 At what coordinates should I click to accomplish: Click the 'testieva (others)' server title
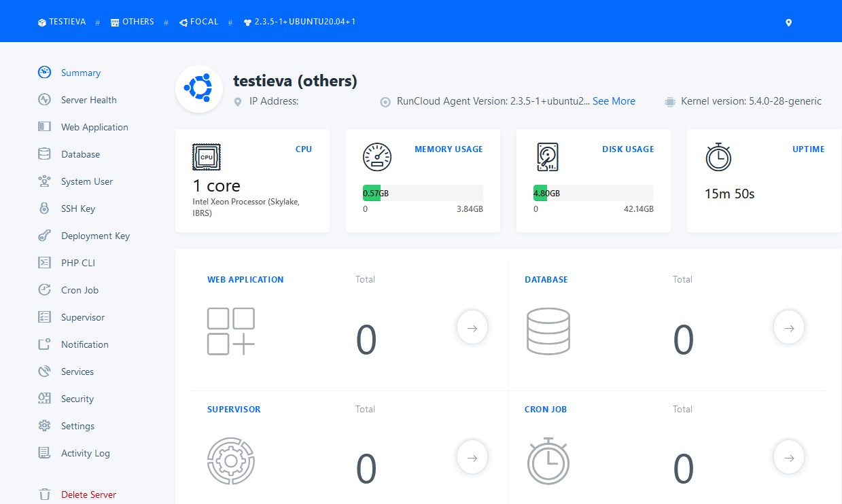(295, 81)
